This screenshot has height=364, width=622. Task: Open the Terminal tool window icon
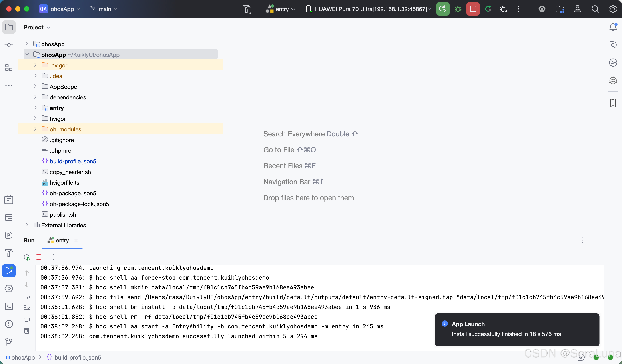pos(9,306)
